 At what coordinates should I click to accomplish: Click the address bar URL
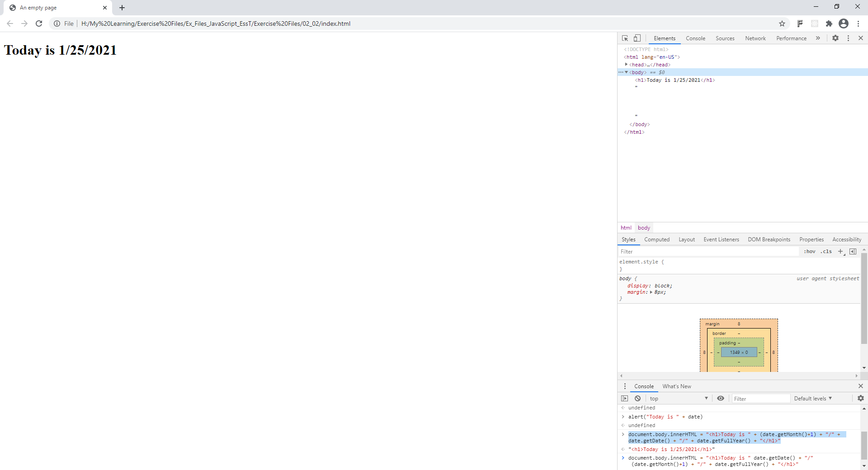point(216,23)
